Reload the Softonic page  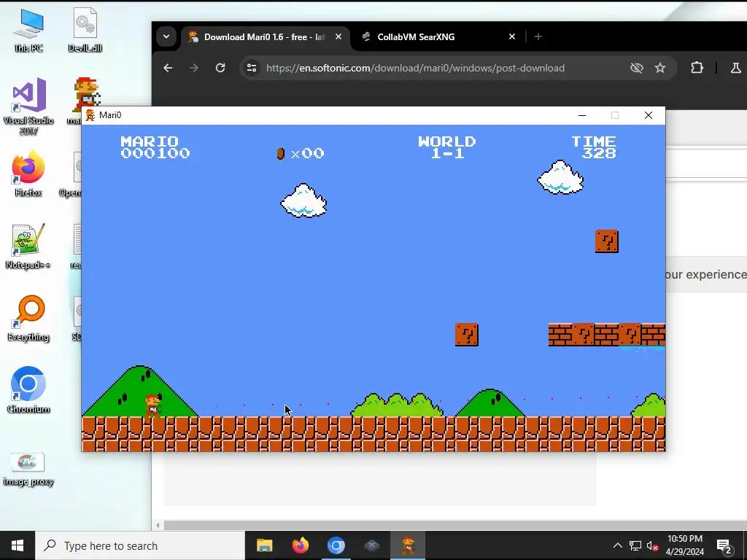(220, 68)
